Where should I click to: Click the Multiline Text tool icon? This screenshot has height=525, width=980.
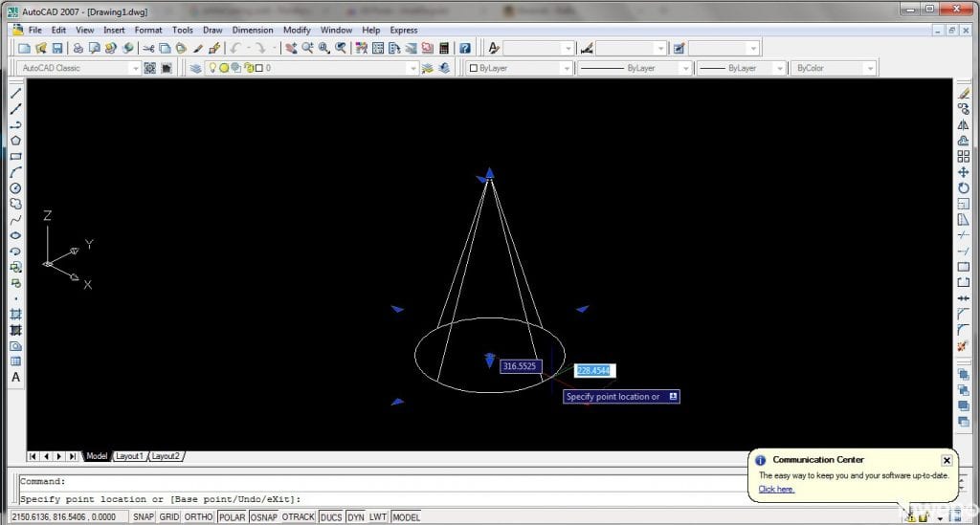(15, 377)
